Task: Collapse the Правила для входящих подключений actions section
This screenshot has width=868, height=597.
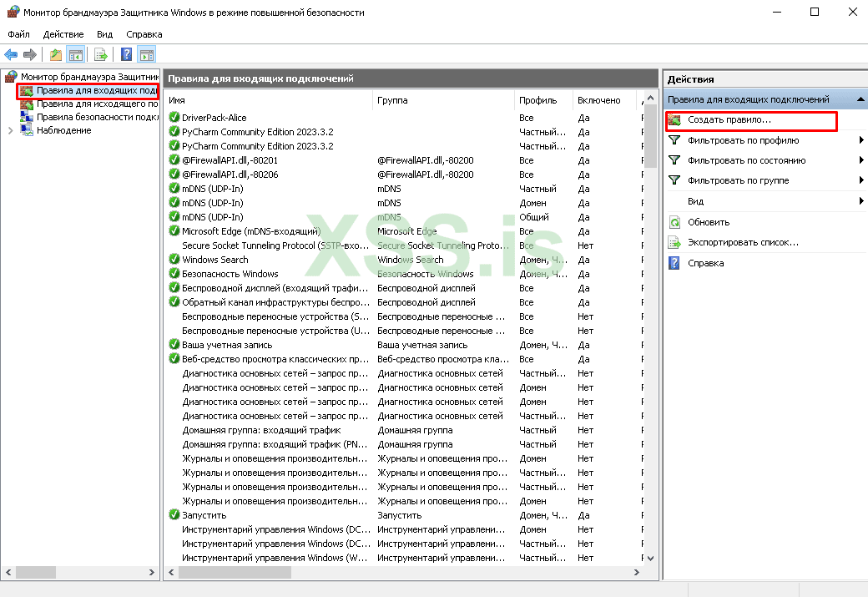Action: point(860,99)
